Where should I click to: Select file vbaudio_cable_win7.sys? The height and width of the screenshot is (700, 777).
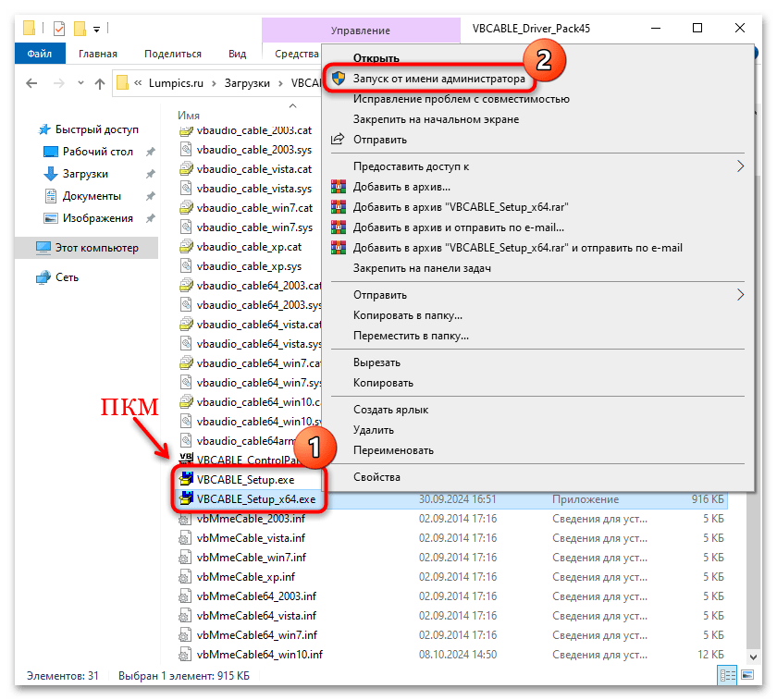coord(254,227)
